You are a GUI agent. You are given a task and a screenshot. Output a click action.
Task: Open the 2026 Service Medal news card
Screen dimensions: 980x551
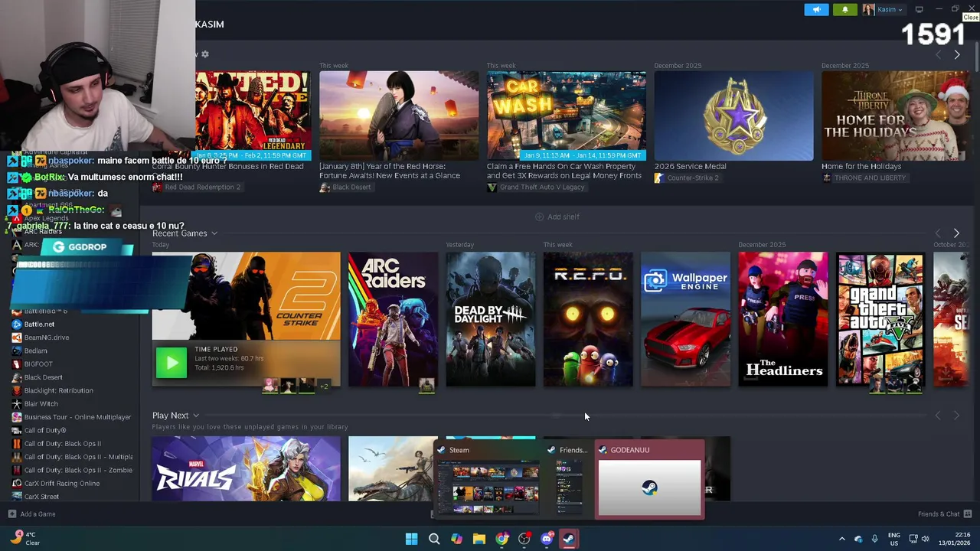(x=733, y=116)
